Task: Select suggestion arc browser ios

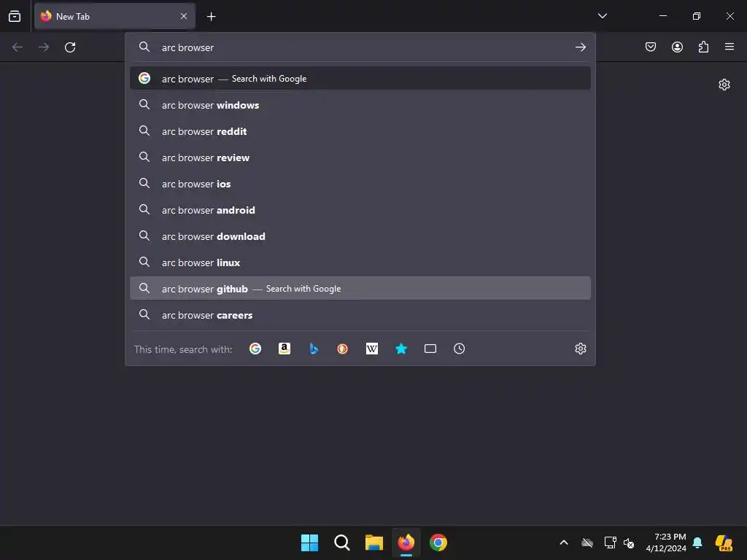Action: (360, 183)
